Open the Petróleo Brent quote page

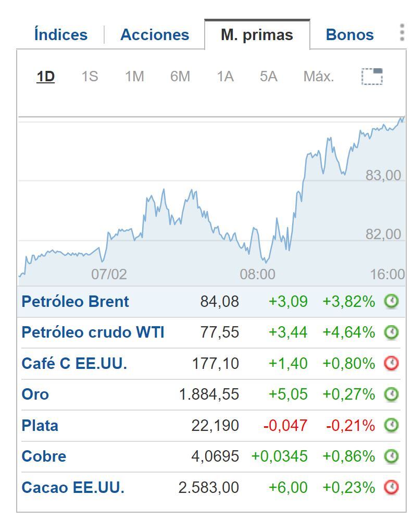coord(74,301)
